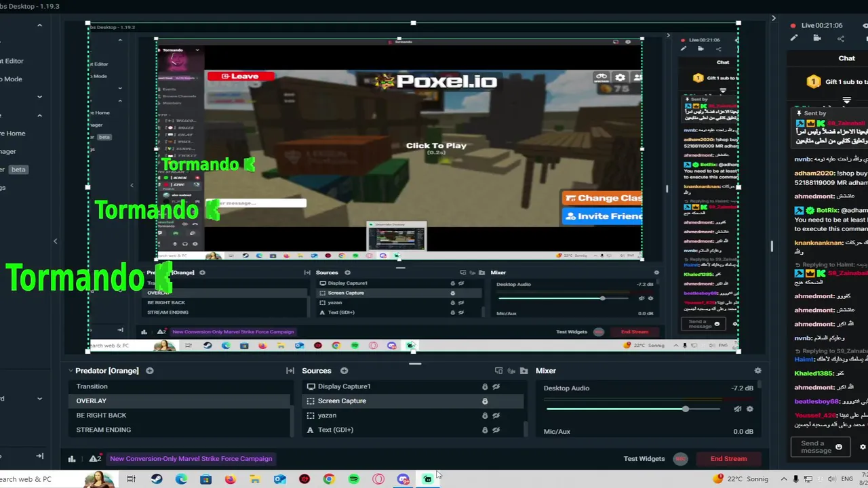This screenshot has height=488, width=868.
Task: Click the Invite Friend button
Action: pyautogui.click(x=601, y=216)
